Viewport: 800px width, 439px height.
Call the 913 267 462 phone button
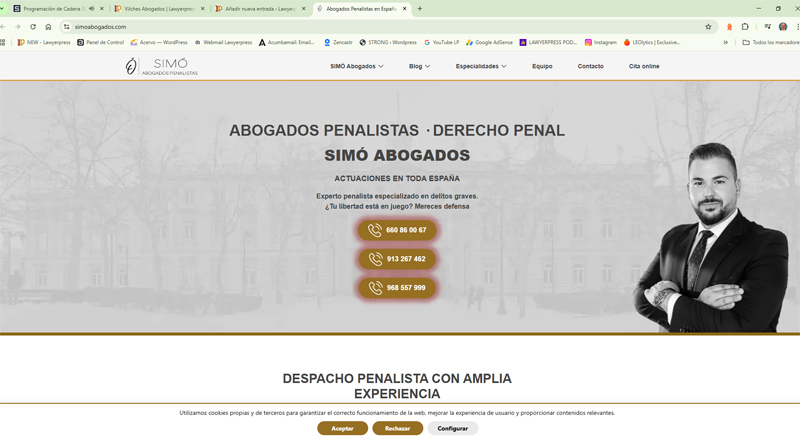(x=397, y=259)
